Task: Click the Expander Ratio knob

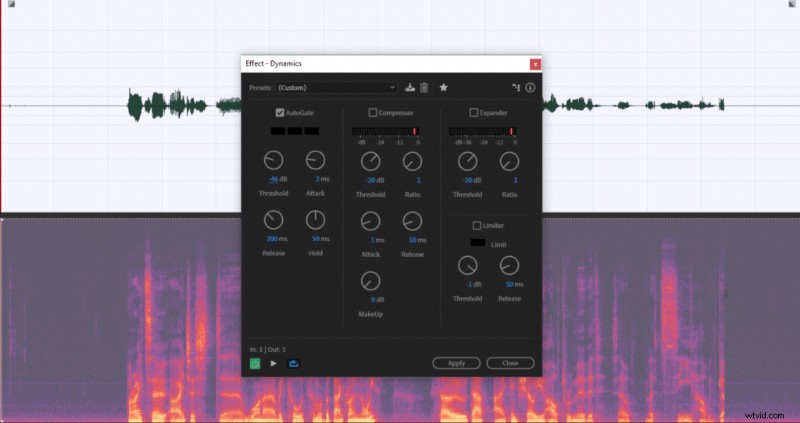Action: [x=509, y=161]
